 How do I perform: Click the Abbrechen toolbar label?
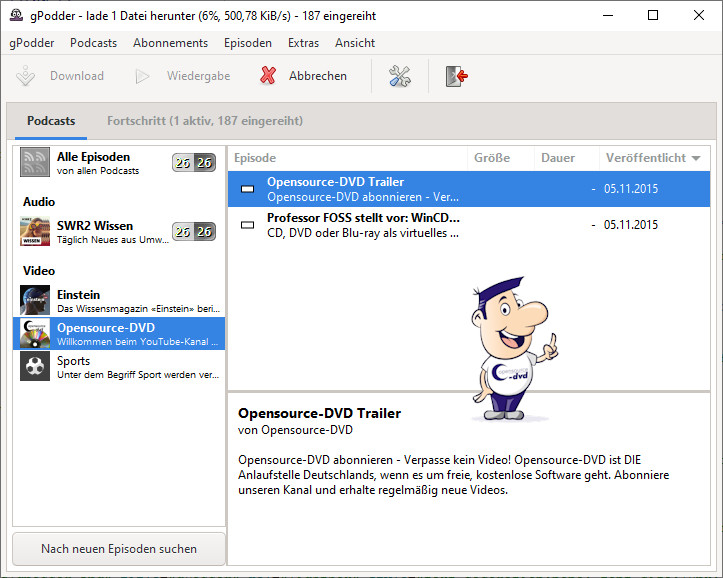[x=318, y=76]
